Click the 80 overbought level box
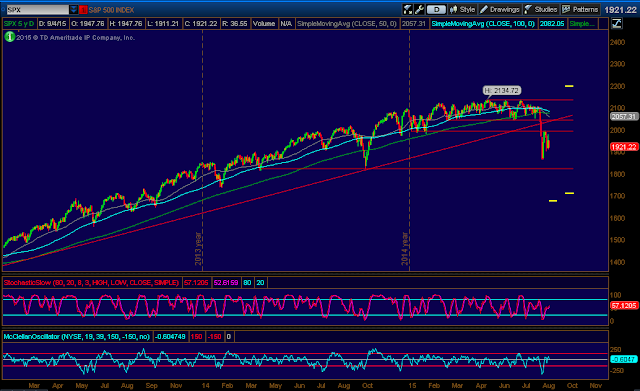 247,282
